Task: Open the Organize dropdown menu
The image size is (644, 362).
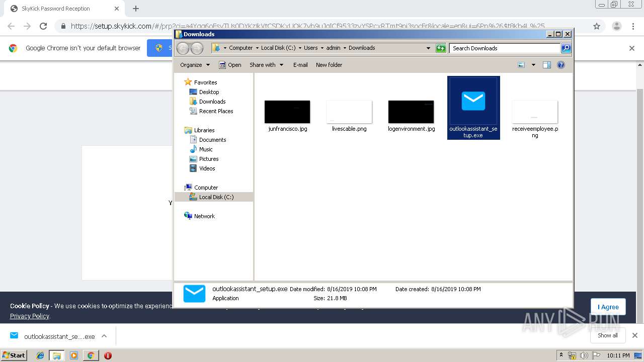Action: click(x=195, y=65)
